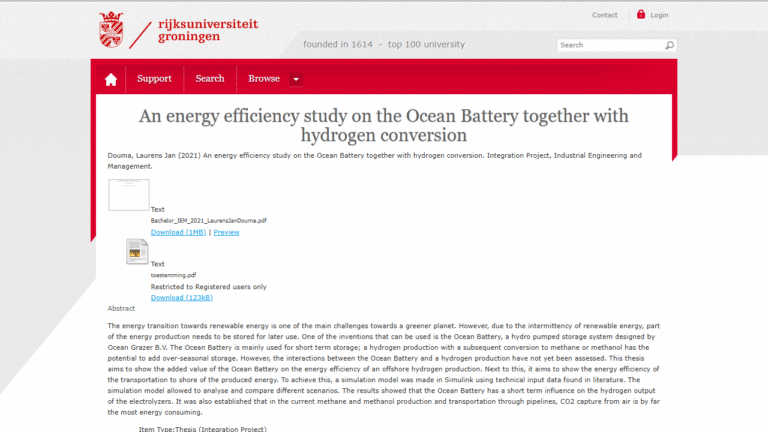Click the red lock icon beside Login
Viewport: 768px width, 432px height.
[641, 15]
